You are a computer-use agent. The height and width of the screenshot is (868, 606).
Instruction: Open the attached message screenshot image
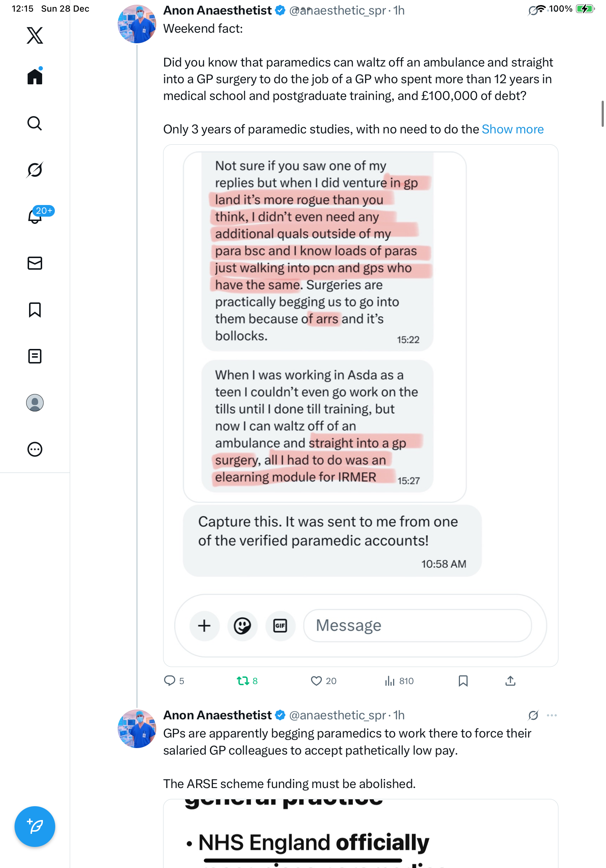click(360, 405)
